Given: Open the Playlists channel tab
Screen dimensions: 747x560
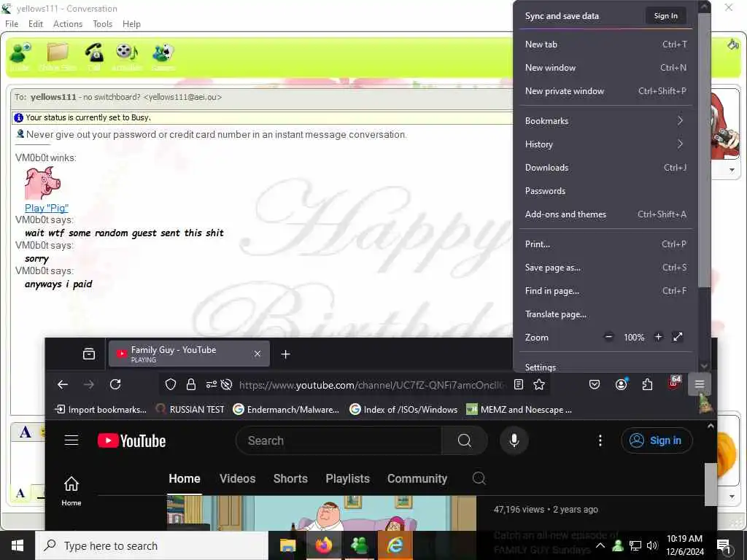Looking at the screenshot, I should point(347,478).
